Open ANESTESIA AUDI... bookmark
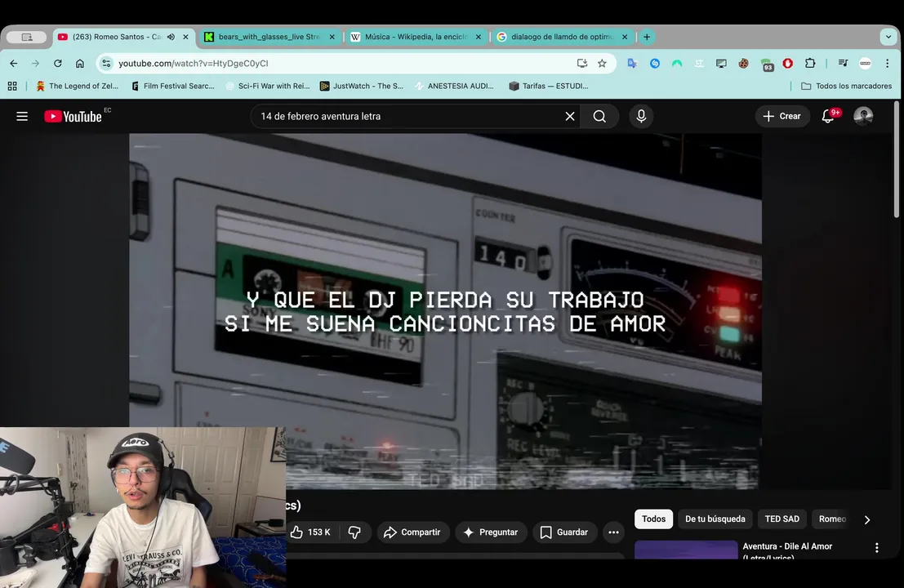 [x=454, y=86]
